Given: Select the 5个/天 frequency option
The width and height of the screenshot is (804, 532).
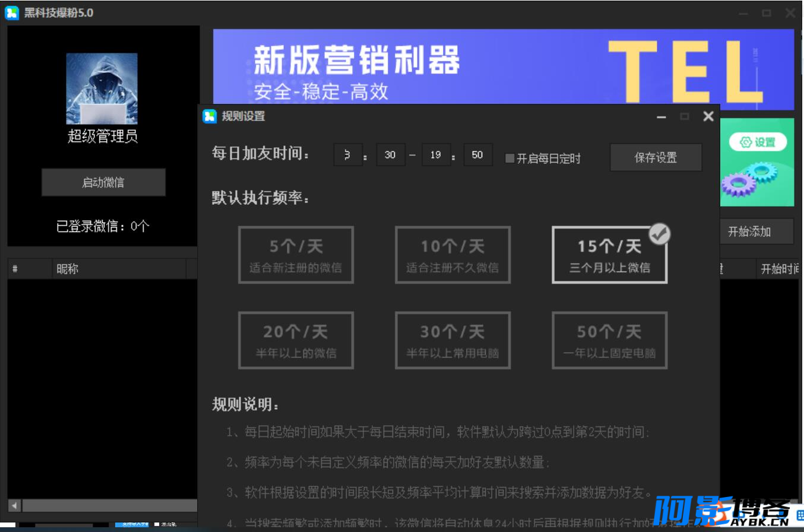Looking at the screenshot, I should (296, 255).
